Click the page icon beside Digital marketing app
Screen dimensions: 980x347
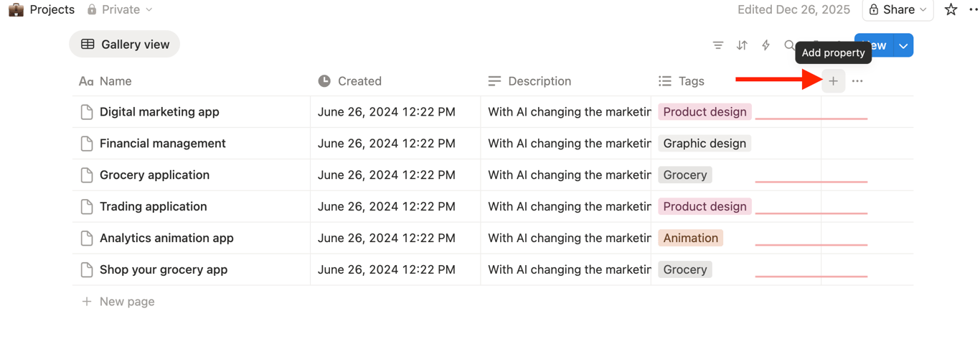click(x=87, y=112)
